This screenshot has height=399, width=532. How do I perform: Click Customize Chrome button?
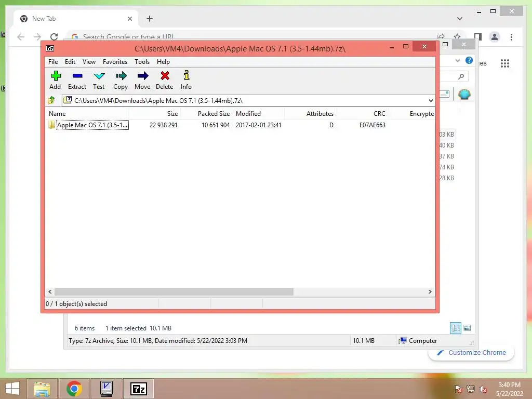pyautogui.click(x=472, y=353)
